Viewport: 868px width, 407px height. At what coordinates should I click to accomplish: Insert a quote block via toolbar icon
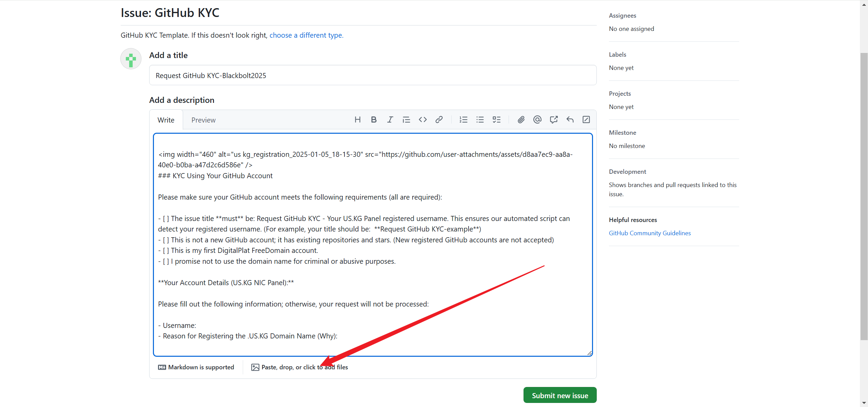click(x=406, y=119)
